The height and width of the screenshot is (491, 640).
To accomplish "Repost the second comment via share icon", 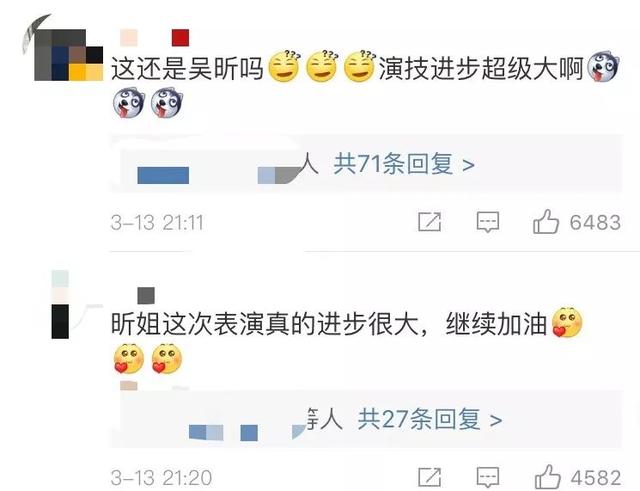I will (430, 477).
